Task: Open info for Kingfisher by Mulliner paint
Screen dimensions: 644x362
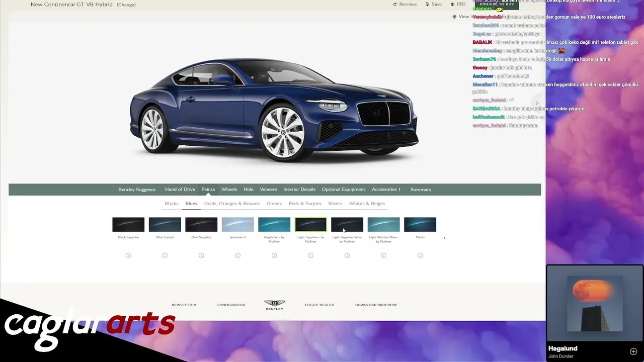Action: coord(274,255)
